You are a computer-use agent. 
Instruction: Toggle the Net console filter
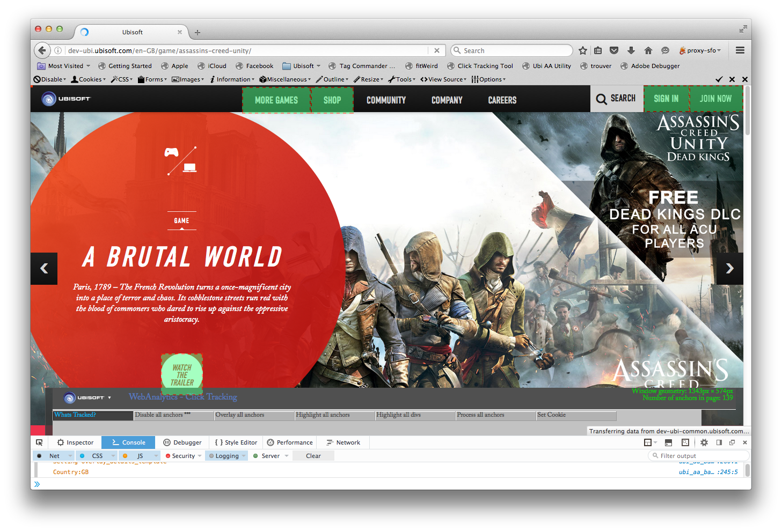[54, 456]
